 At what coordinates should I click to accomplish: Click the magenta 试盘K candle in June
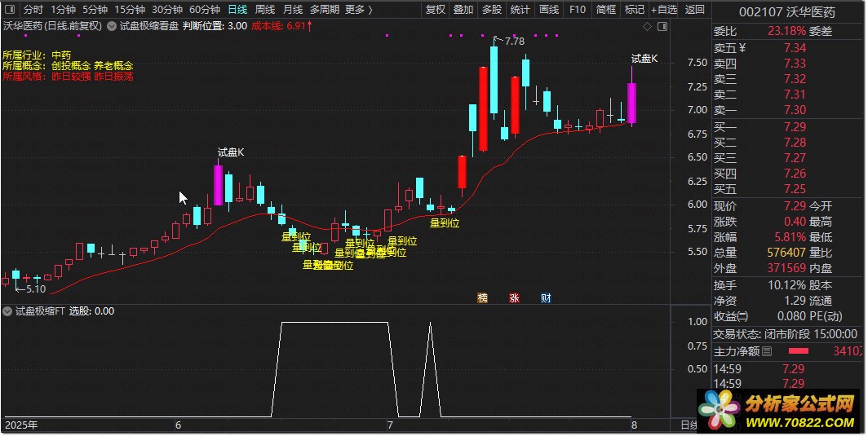(218, 185)
